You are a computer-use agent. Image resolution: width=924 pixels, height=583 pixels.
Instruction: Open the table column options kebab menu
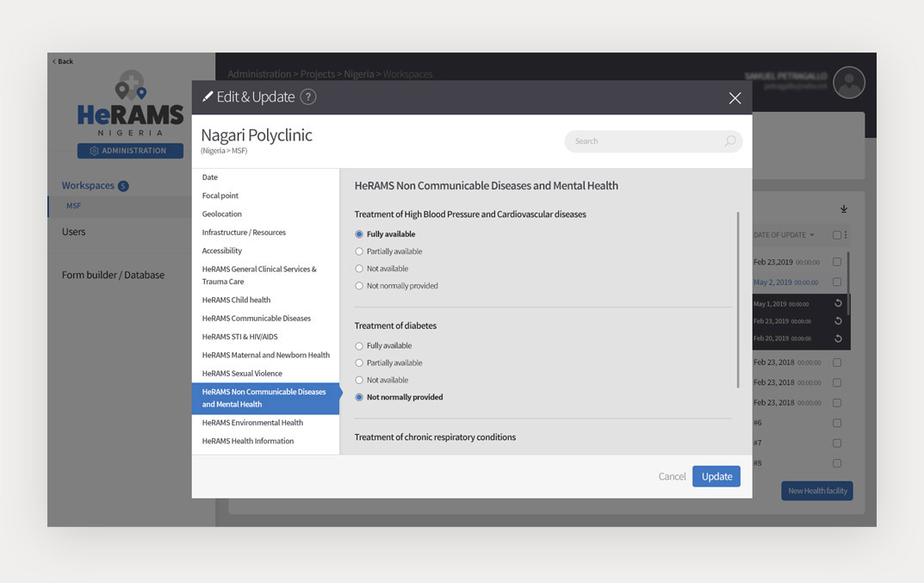846,235
